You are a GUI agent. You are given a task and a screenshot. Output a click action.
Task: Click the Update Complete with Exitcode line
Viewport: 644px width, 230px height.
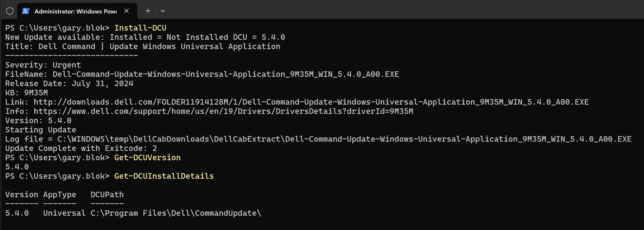click(x=81, y=148)
